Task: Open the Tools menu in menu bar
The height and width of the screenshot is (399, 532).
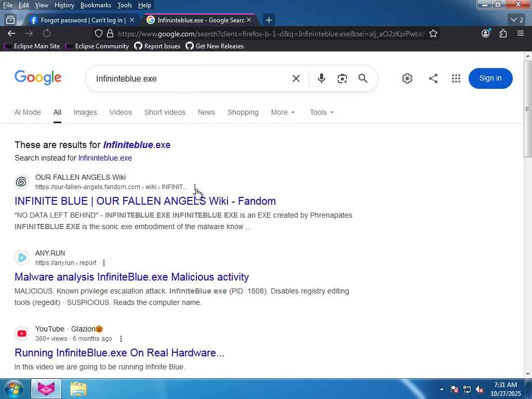Action: tap(125, 5)
